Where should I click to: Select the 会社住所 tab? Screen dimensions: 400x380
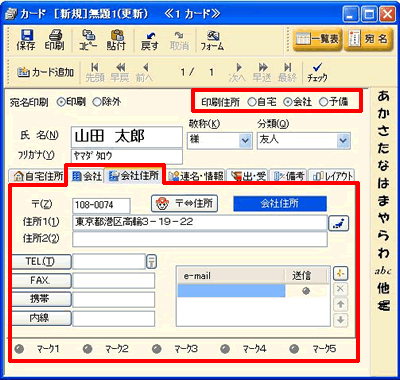pos(134,176)
